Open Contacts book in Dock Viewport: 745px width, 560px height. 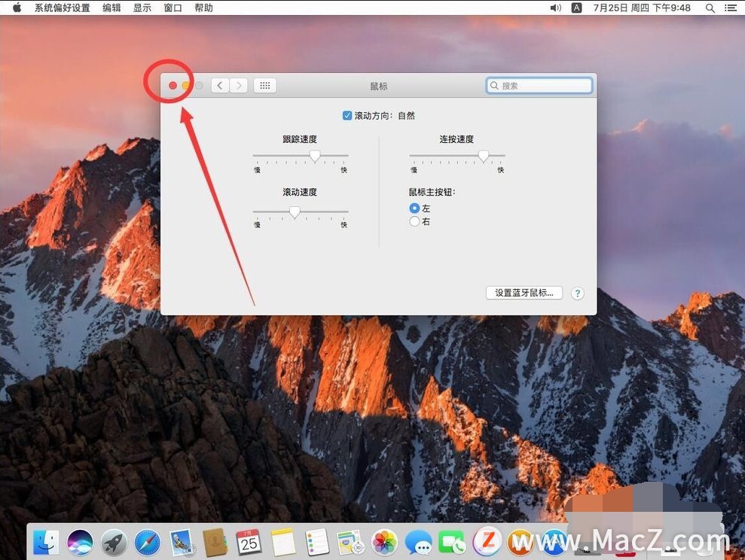(215, 542)
